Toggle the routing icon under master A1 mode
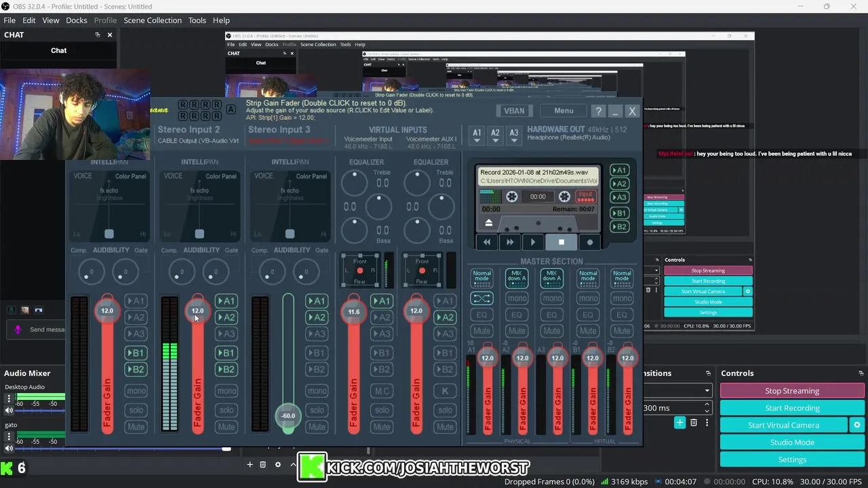The image size is (868, 488). tap(481, 298)
